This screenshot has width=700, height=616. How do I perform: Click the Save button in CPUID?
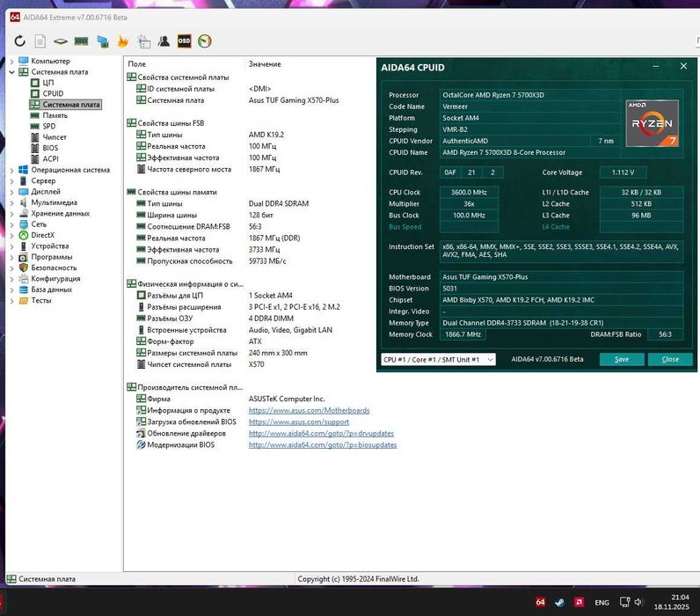pyautogui.click(x=622, y=359)
